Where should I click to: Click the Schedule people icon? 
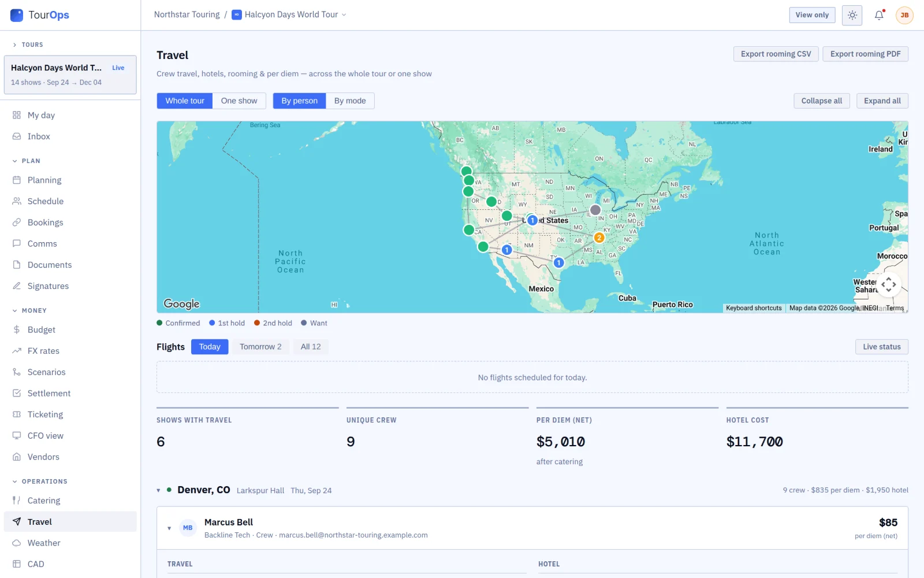click(17, 201)
